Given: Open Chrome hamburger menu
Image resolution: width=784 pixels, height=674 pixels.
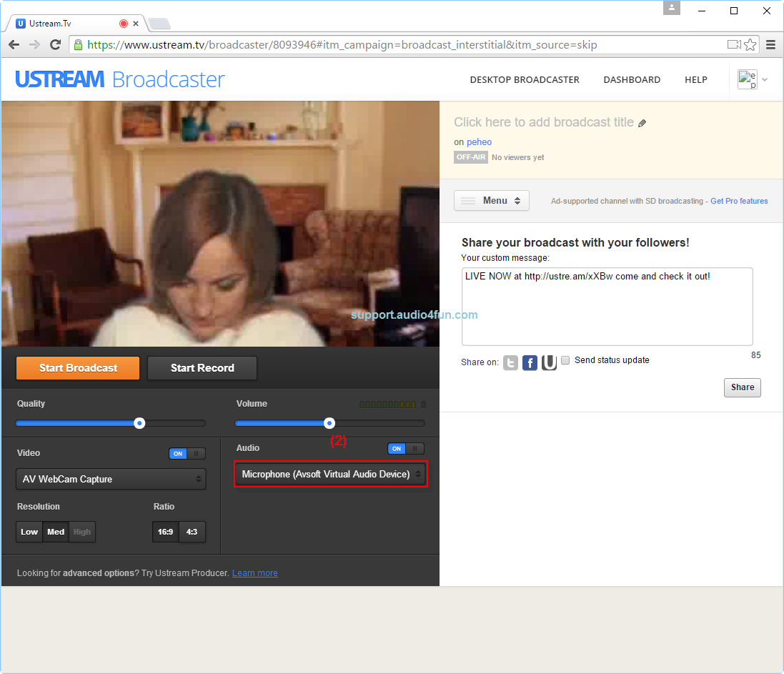Looking at the screenshot, I should pyautogui.click(x=770, y=45).
